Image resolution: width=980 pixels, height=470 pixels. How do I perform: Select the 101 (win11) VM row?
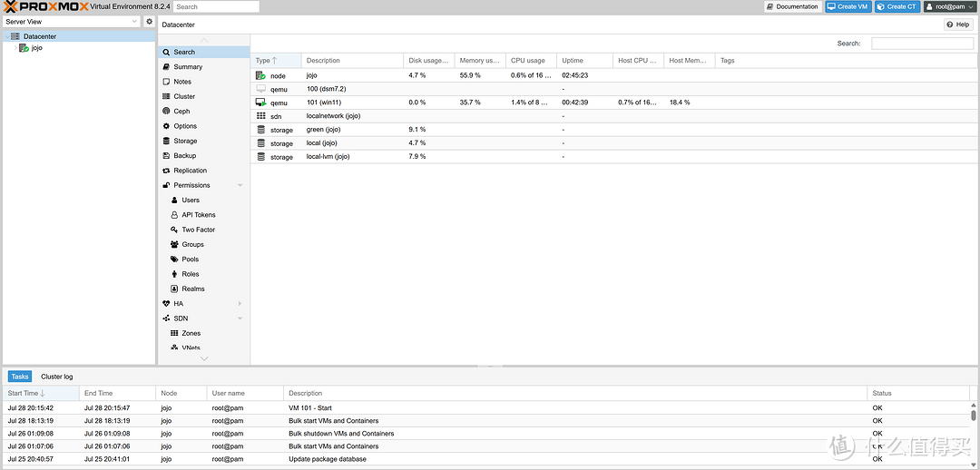[323, 103]
